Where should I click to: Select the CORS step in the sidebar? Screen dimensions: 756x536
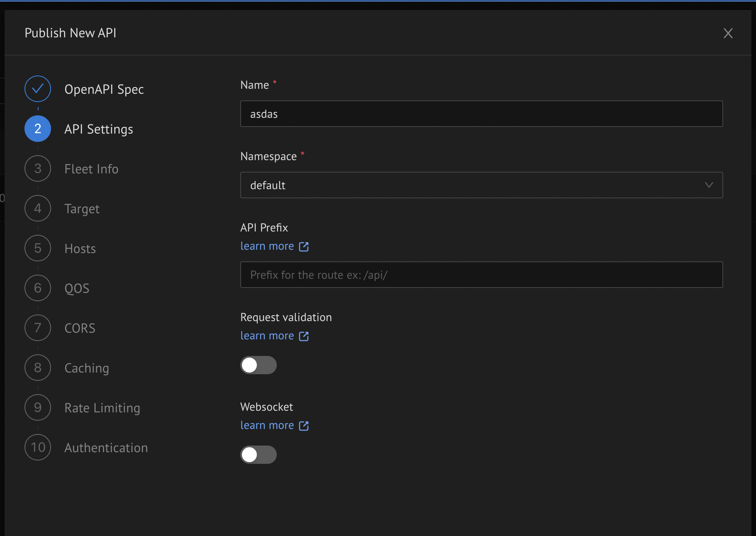[80, 328]
